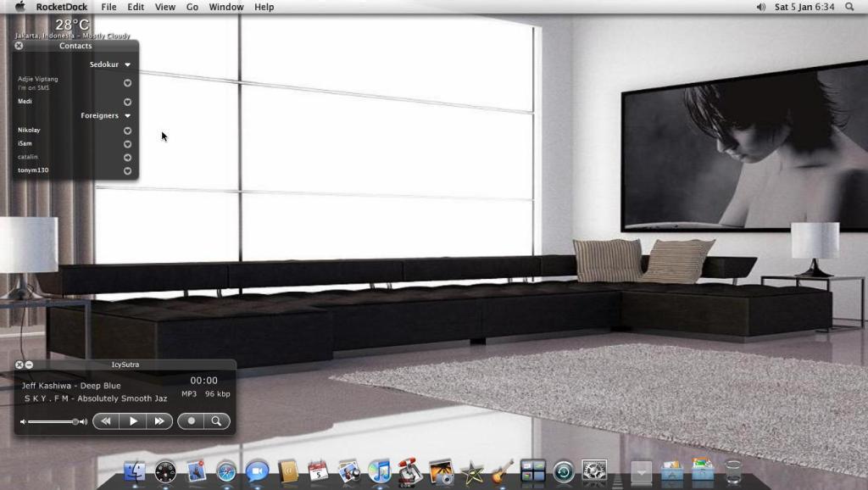868x490 pixels.
Task: Open iTunes music note icon
Action: coord(380,471)
